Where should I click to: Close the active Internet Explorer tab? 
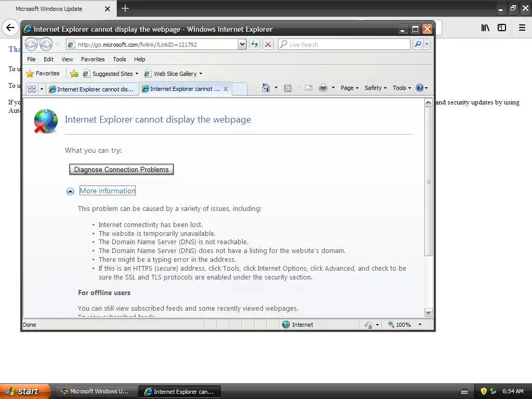(225, 89)
